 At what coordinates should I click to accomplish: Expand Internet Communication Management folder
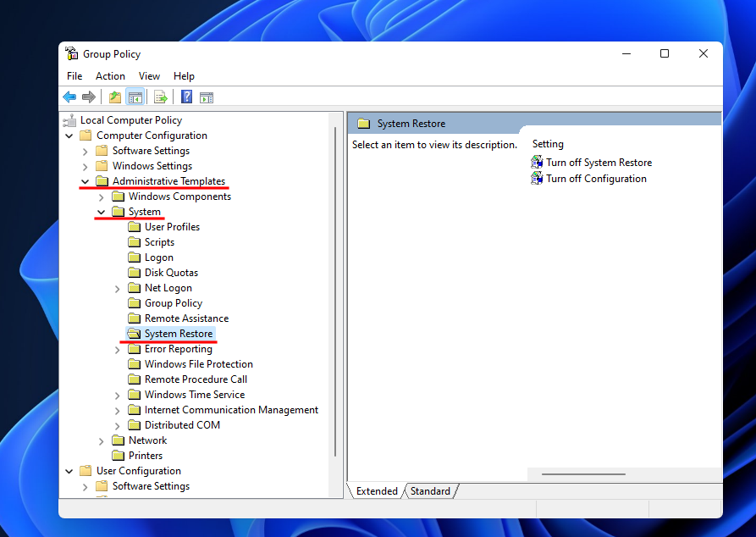pyautogui.click(x=117, y=410)
